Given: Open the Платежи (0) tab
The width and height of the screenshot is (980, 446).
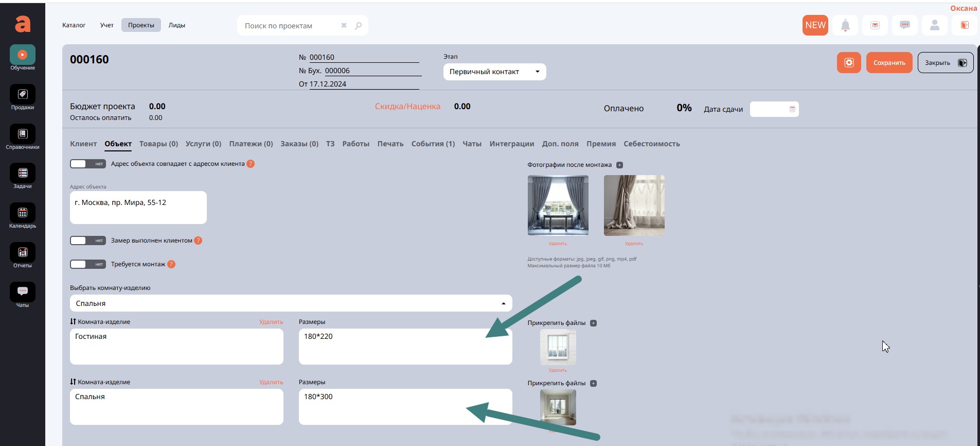Looking at the screenshot, I should click(251, 144).
